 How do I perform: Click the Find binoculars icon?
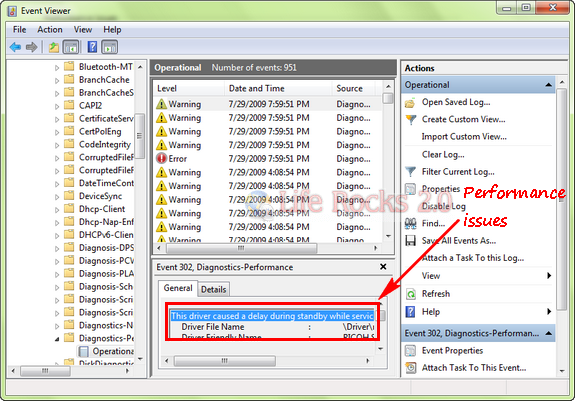[411, 223]
